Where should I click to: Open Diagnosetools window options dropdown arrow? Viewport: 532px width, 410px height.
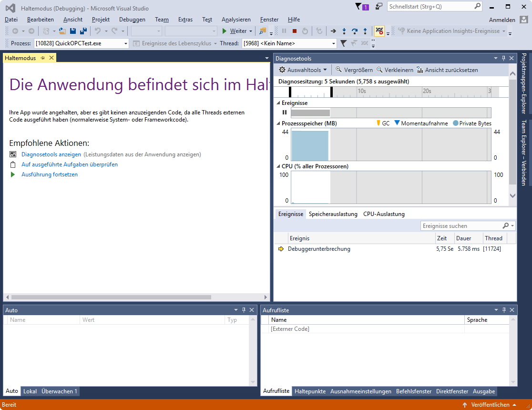click(x=496, y=58)
